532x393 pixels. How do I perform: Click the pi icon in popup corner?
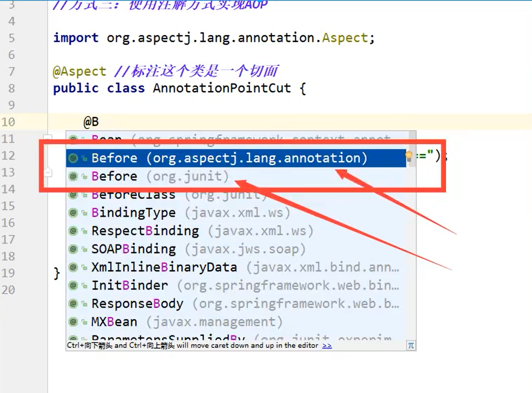[x=411, y=345]
